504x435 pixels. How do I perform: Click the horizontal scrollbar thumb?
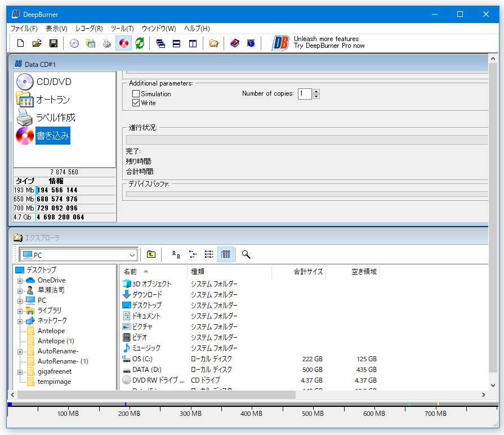[156, 395]
